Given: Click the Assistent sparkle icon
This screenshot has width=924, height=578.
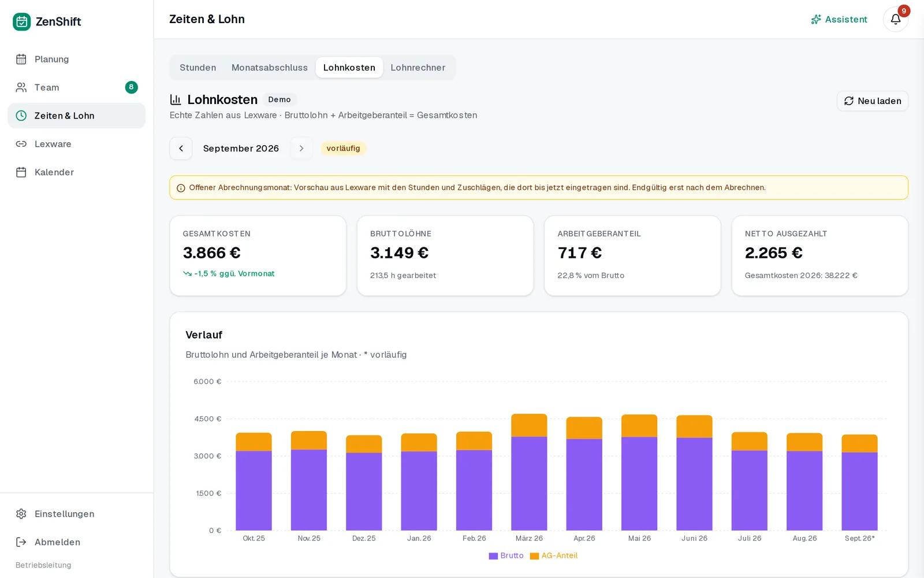Looking at the screenshot, I should click(x=816, y=20).
